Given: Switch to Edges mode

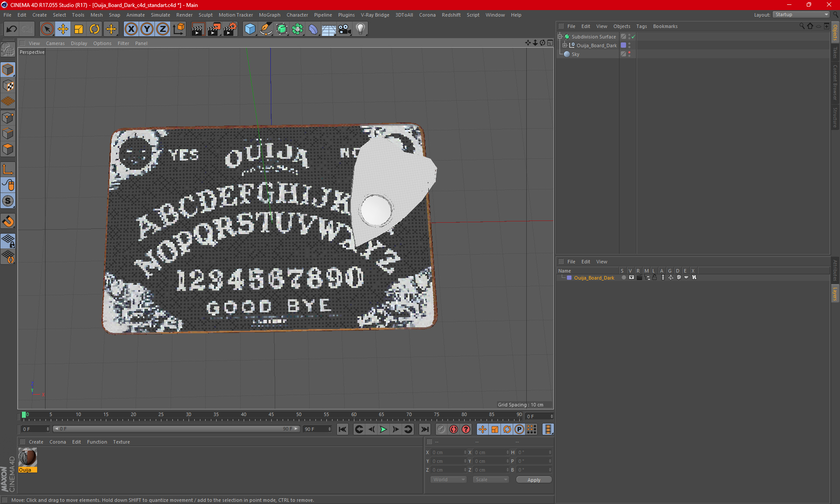Looking at the screenshot, I should click(8, 133).
